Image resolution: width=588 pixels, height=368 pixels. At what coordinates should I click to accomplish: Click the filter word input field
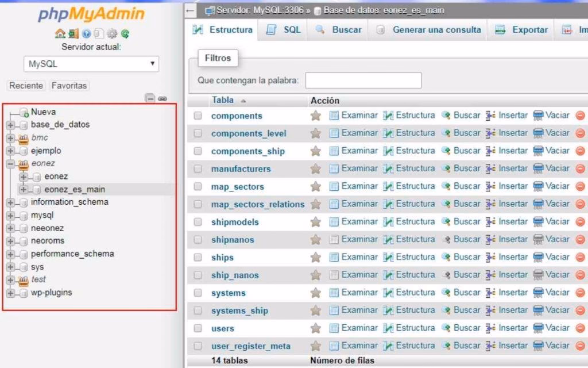coord(363,80)
